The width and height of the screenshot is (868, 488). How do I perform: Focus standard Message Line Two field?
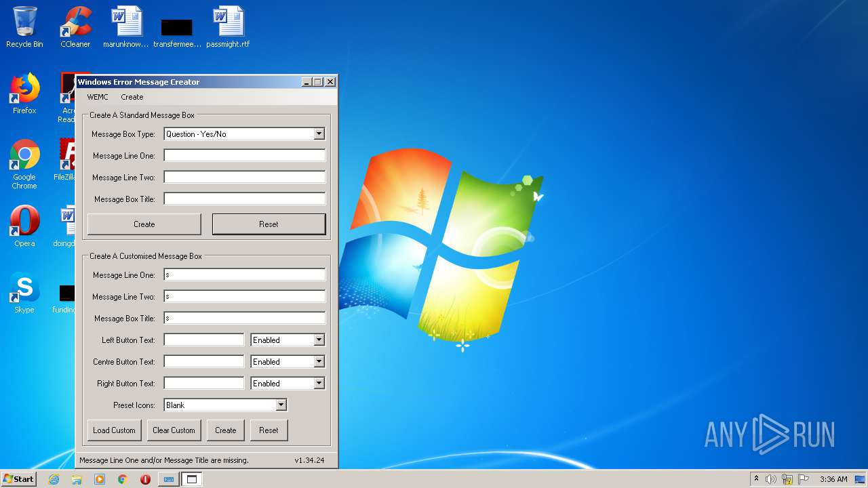coord(245,178)
